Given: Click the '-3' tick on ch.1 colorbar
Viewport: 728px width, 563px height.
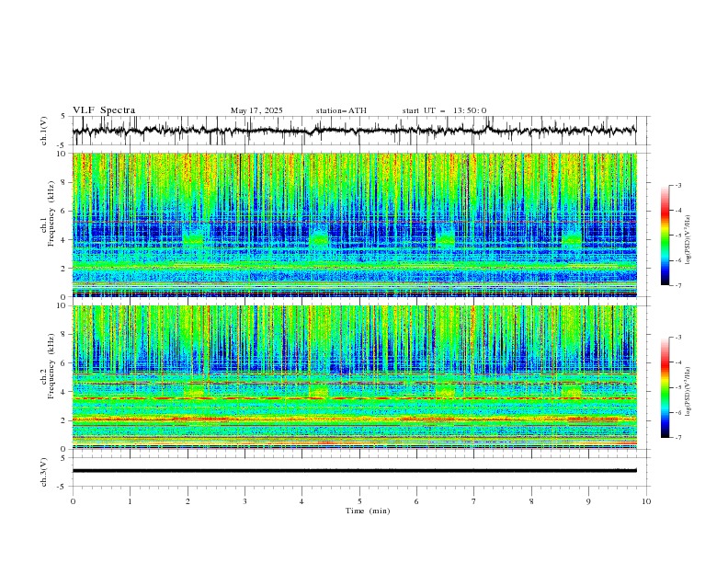Looking at the screenshot, I should 677,185.
